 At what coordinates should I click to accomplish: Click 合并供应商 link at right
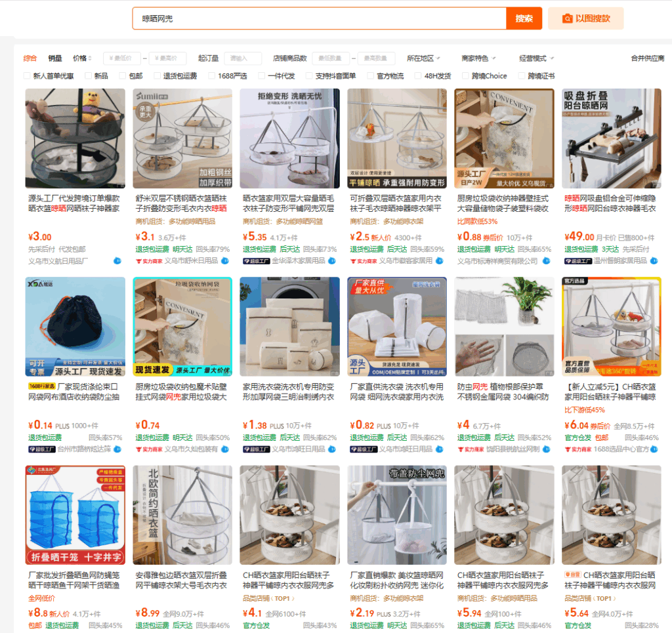647,58
